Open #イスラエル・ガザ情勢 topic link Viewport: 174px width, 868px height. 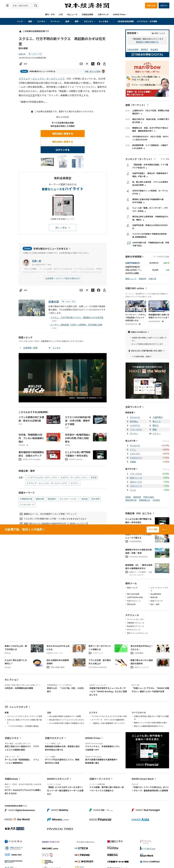(x=147, y=21)
